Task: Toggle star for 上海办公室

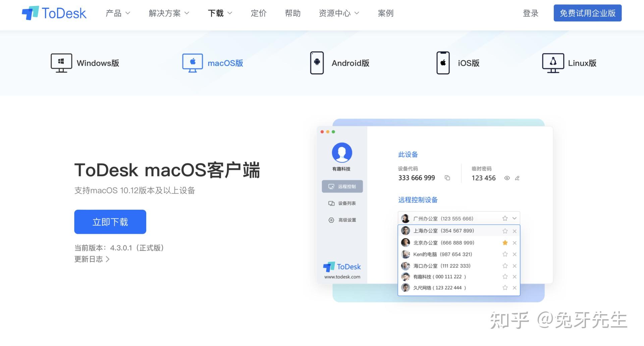Action: tap(505, 231)
